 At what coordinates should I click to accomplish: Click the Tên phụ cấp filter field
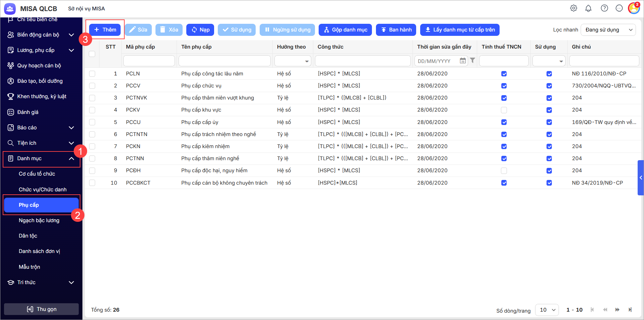224,61
